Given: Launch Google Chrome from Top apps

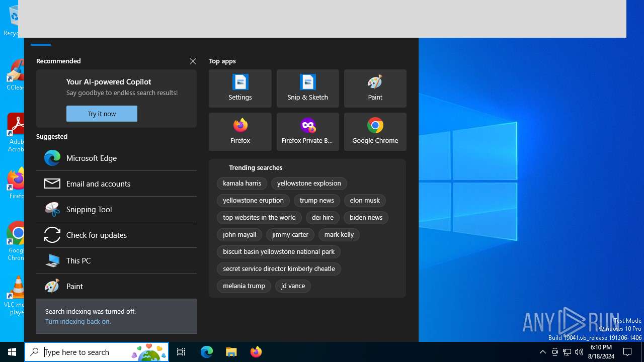Looking at the screenshot, I should point(375,132).
